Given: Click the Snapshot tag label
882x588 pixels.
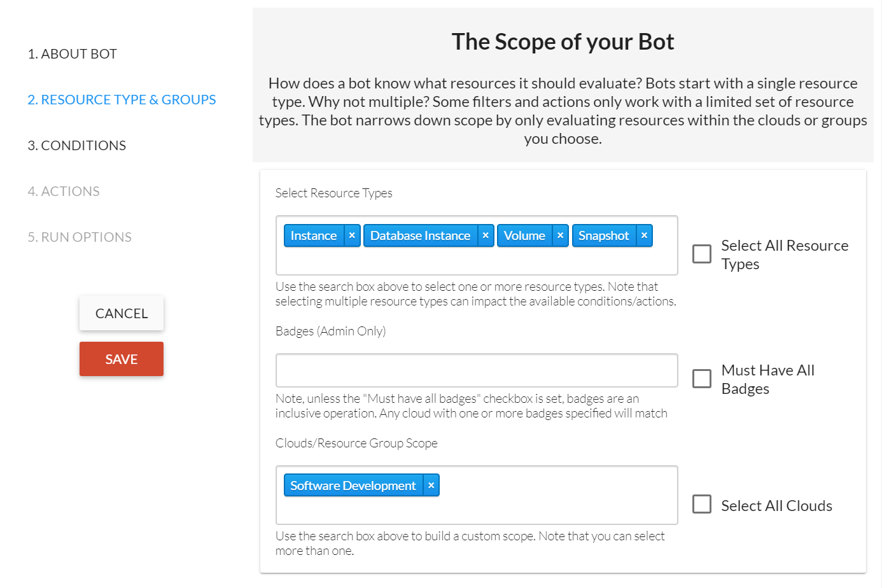Looking at the screenshot, I should click(604, 235).
